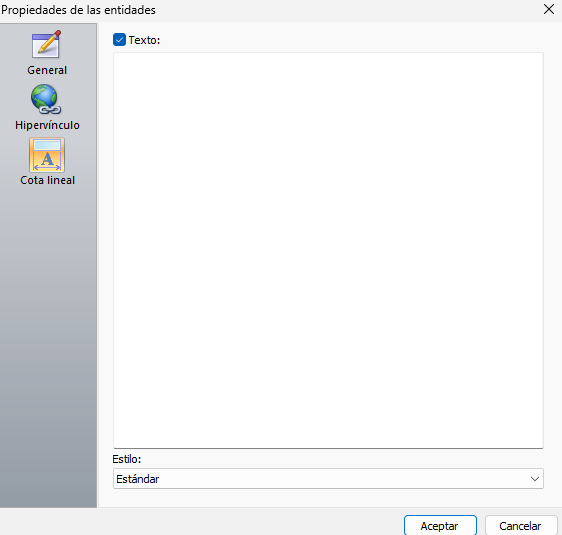Open the Estilo combo box showing Estándar
Viewport: 562px width, 535px height.
pyautogui.click(x=328, y=479)
